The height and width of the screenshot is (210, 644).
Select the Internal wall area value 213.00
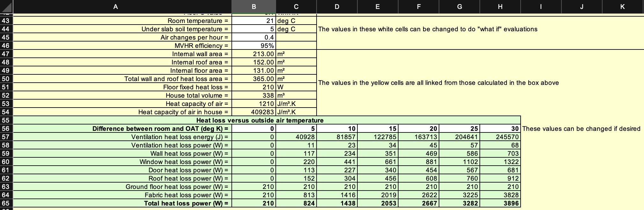pos(253,54)
